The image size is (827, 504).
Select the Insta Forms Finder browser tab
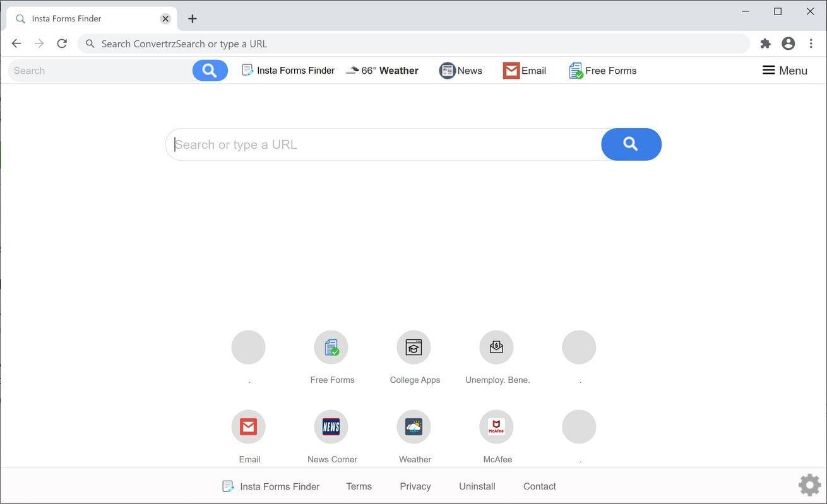coord(92,19)
